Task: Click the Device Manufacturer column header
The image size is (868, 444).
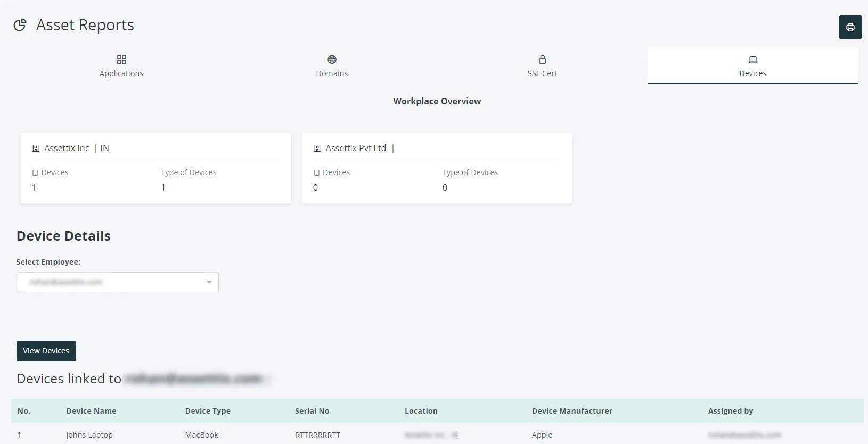Action: (x=572, y=411)
